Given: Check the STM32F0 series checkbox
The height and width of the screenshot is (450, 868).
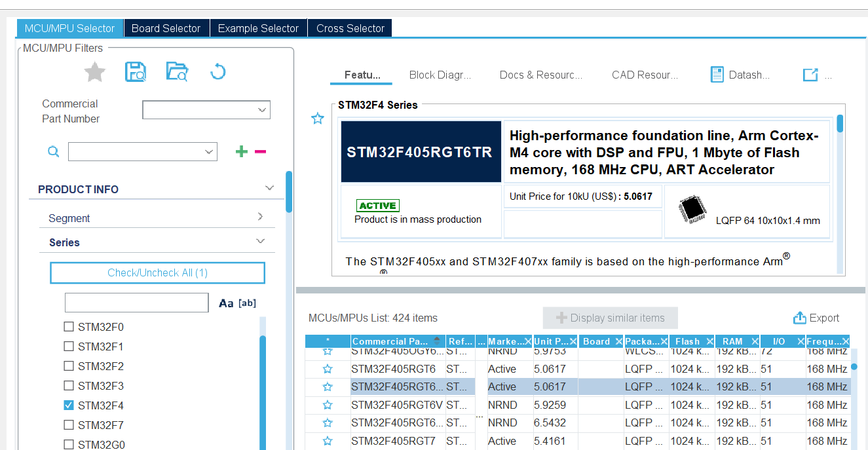Looking at the screenshot, I should point(68,327).
